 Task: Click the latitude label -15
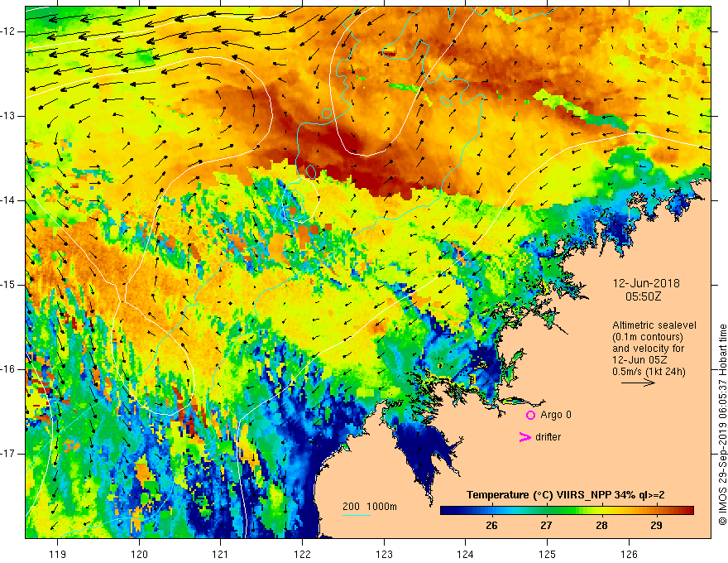8,285
